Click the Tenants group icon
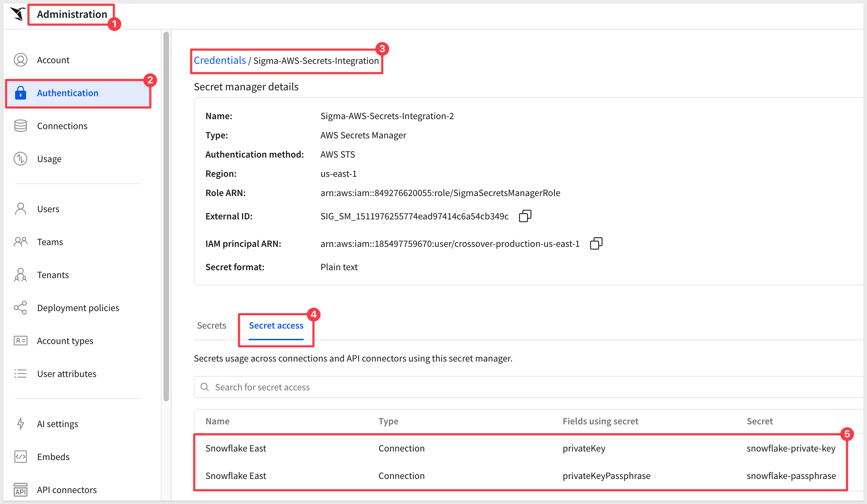 point(21,275)
